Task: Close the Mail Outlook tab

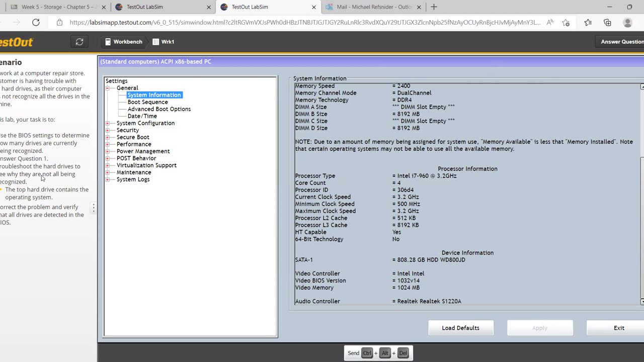Action: 419,7
